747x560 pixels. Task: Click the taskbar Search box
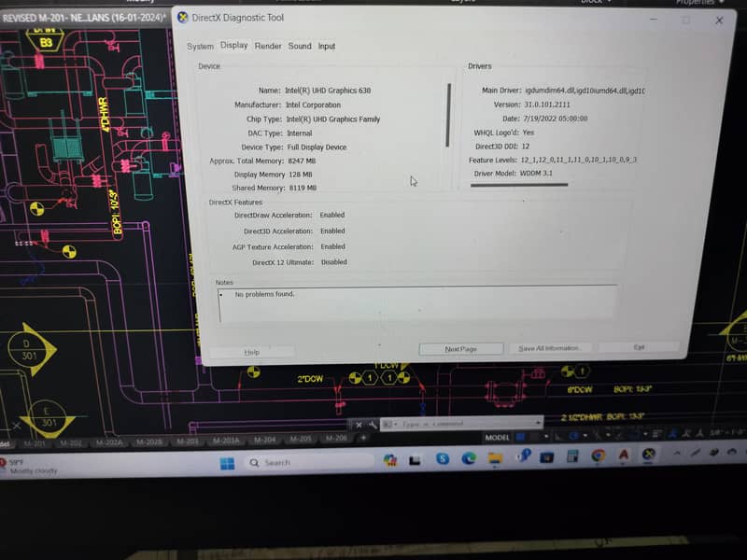click(308, 462)
